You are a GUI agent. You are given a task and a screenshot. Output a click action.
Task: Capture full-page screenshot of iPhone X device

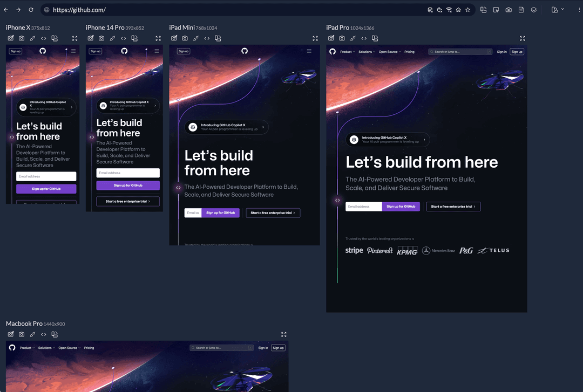[x=10, y=38]
